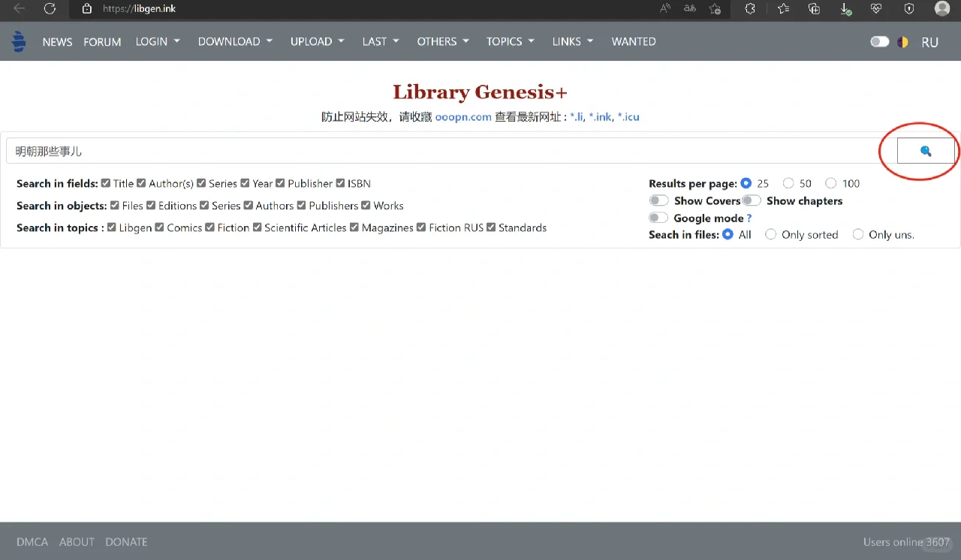Open the WANTED menu item

tap(634, 41)
